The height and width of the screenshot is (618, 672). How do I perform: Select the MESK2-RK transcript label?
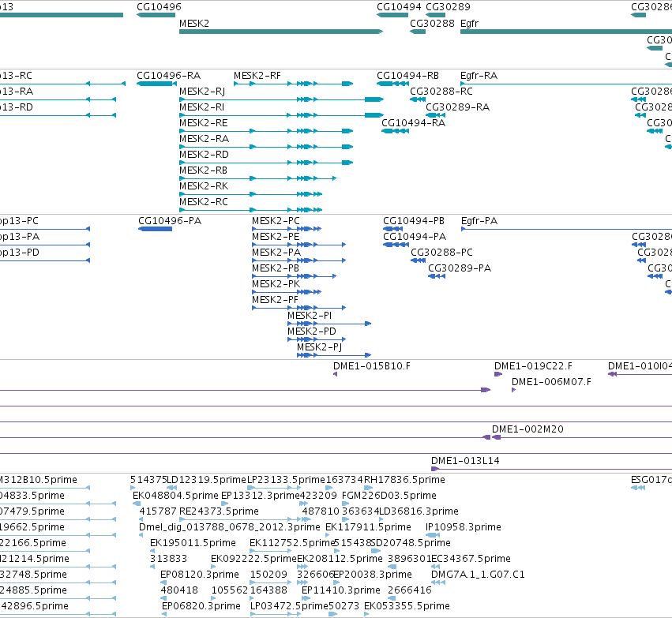(204, 186)
